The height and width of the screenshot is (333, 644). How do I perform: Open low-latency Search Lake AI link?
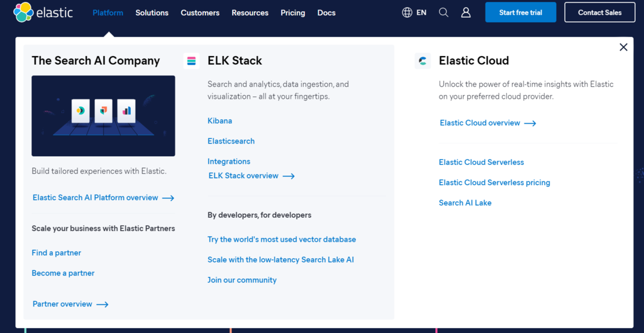pyautogui.click(x=280, y=260)
